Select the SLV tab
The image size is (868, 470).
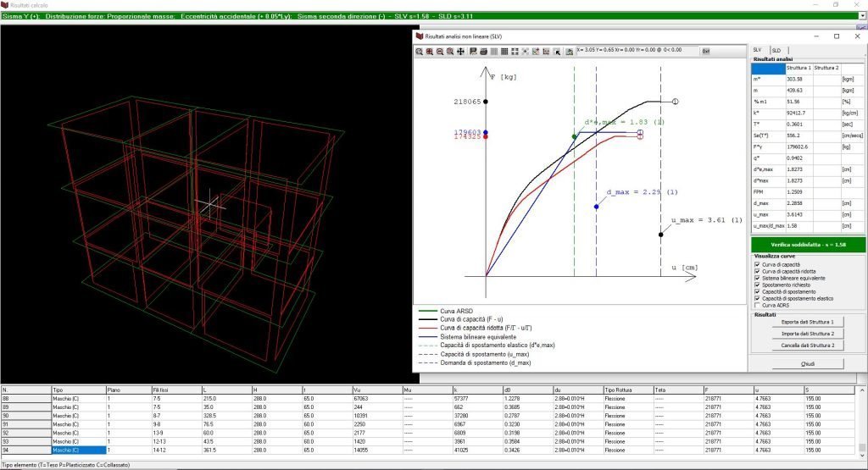tap(759, 51)
